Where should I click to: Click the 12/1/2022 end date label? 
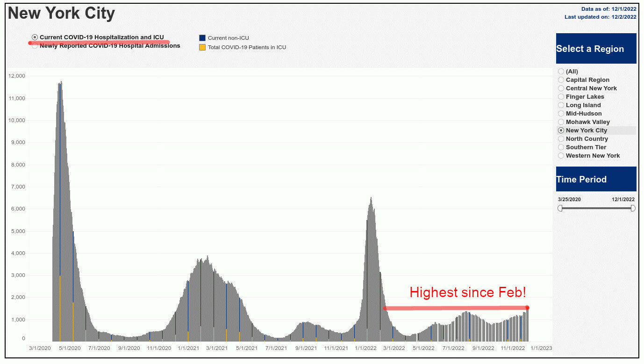623,199
